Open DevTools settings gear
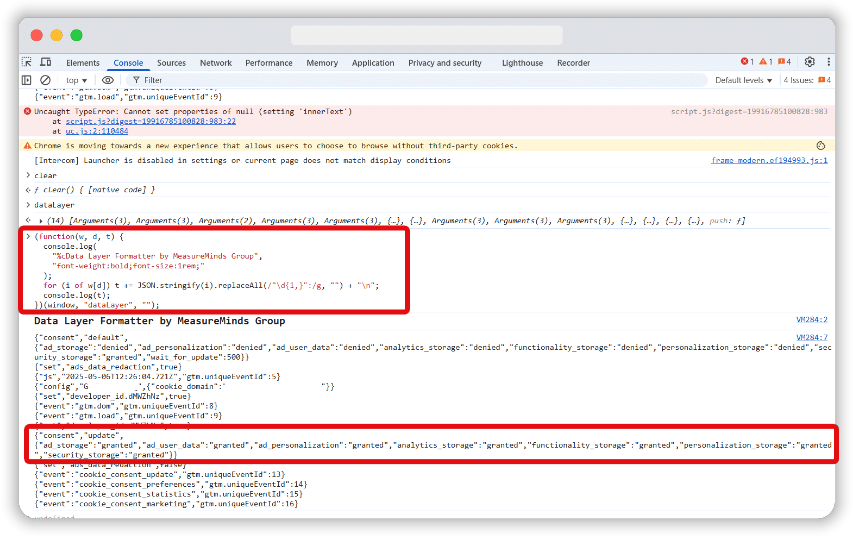The image size is (853, 536). 809,62
